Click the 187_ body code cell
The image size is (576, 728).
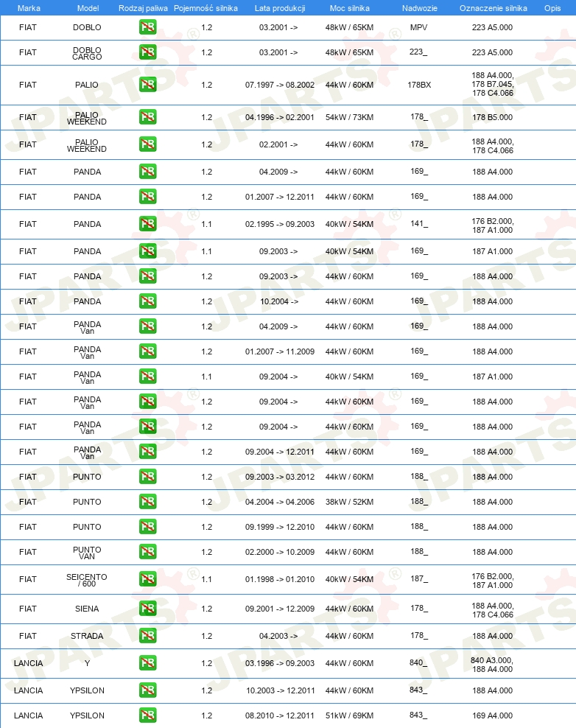(418, 578)
